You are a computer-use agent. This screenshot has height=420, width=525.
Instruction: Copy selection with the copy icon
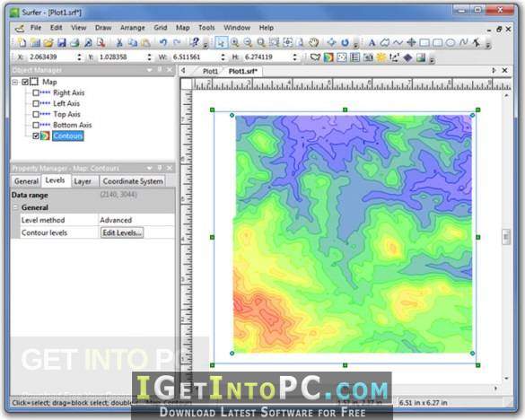(133, 42)
